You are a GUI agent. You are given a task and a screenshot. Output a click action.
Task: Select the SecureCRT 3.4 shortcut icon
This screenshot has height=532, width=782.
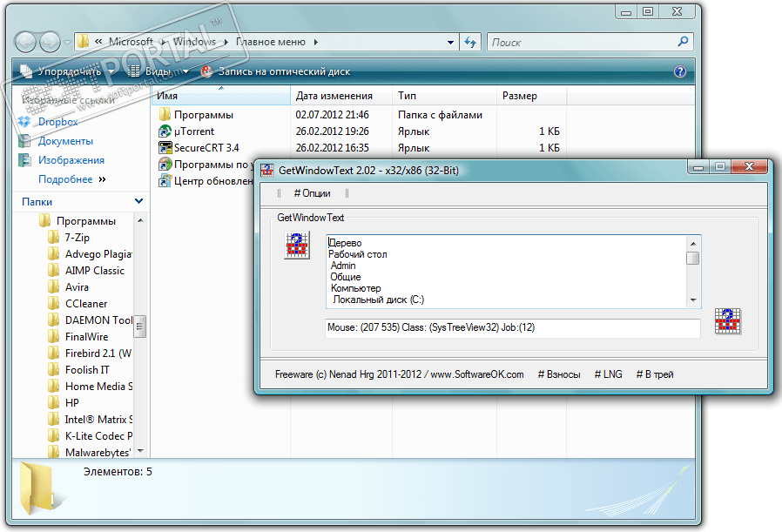pos(165,147)
